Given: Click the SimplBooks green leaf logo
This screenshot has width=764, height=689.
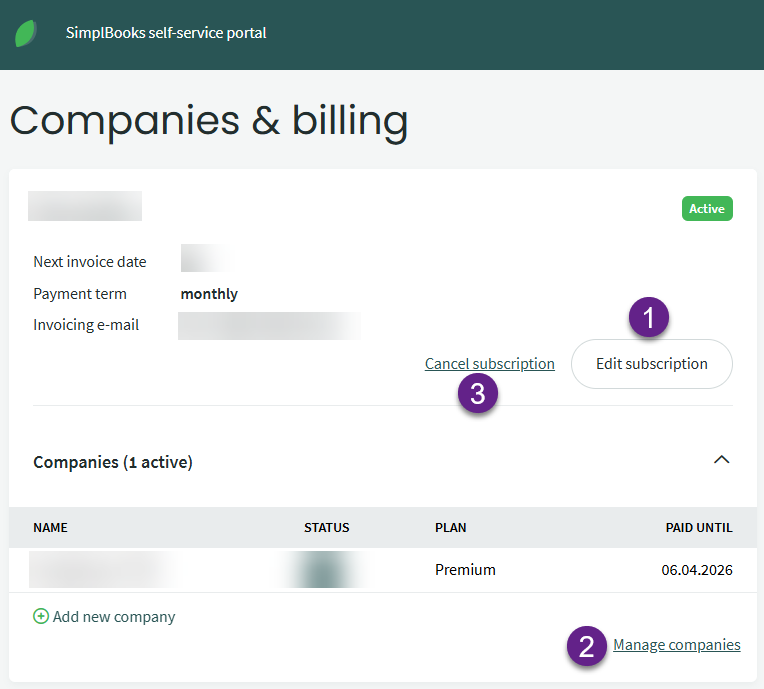Looking at the screenshot, I should 27,33.
